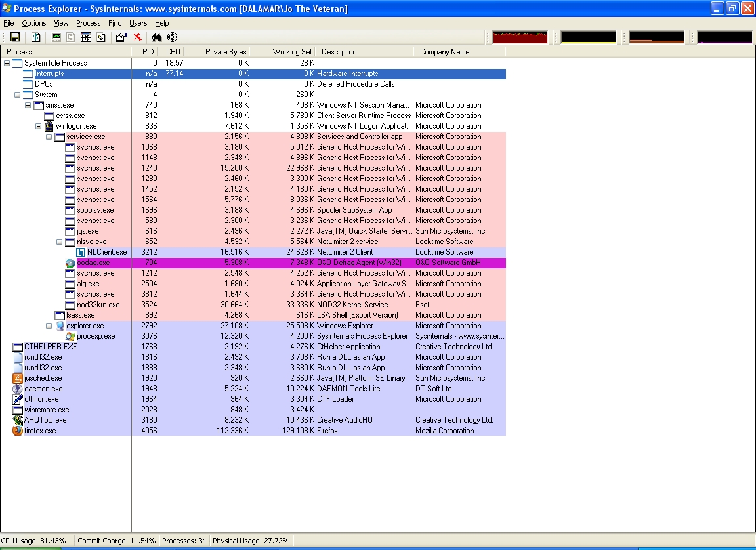Viewport: 756px width, 550px height.
Task: Select the jqs.exe process row
Action: pos(253,232)
